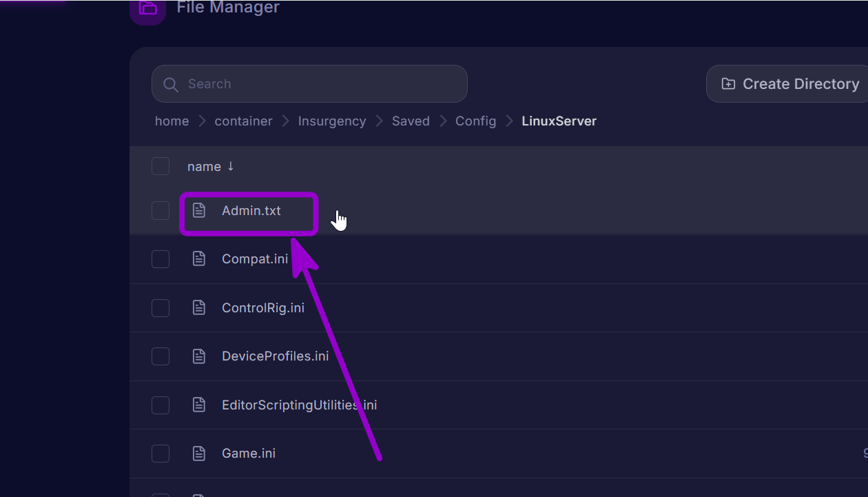Click the folder-plus icon in Create Directory
The width and height of the screenshot is (868, 497).
tap(728, 83)
